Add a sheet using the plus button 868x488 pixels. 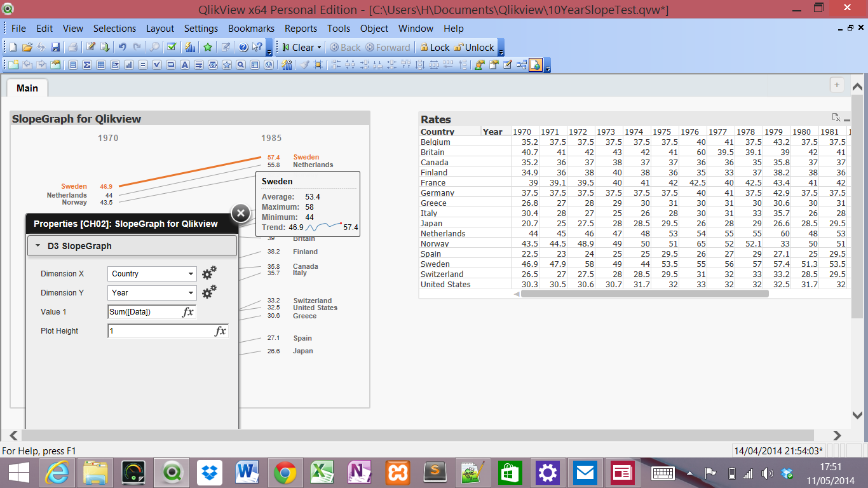[837, 85]
